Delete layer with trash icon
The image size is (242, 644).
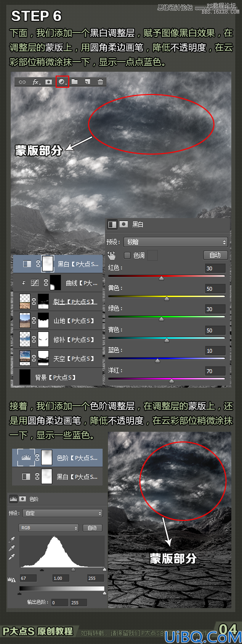pos(100,82)
